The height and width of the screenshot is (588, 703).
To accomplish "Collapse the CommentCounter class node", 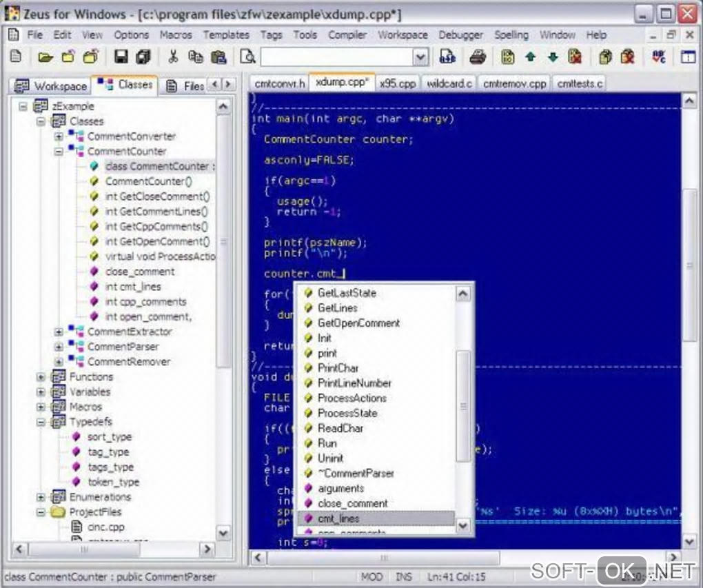I will [59, 152].
